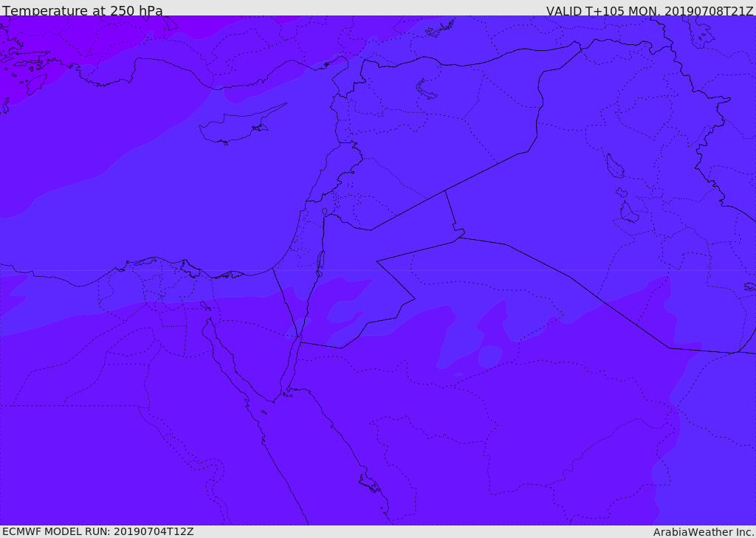Click the island of Cyprus on map

tap(241, 125)
